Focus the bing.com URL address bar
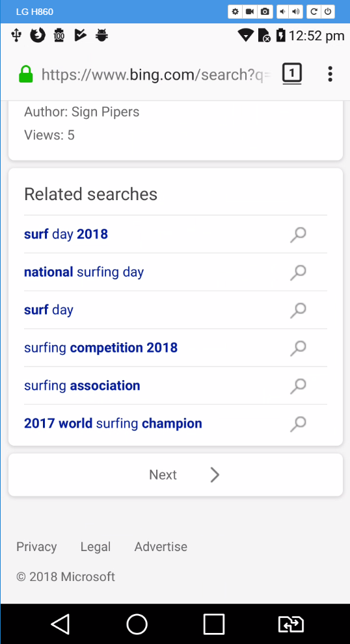Viewport: 350px width, 644px height. click(156, 74)
